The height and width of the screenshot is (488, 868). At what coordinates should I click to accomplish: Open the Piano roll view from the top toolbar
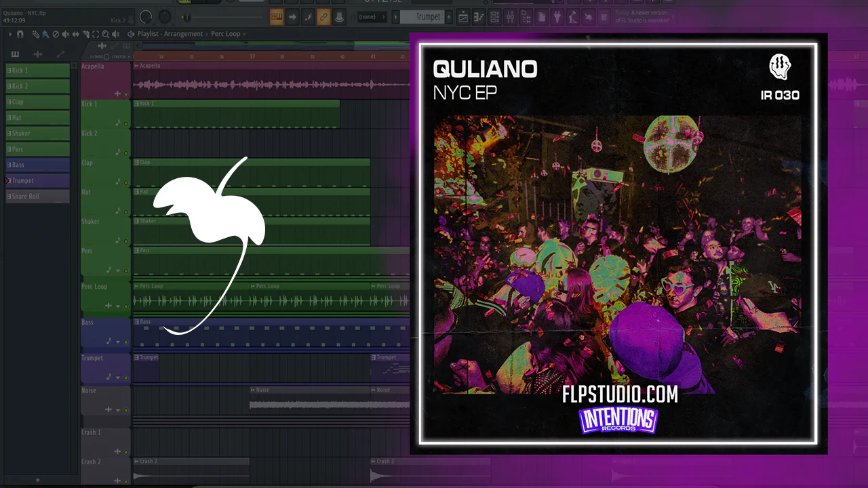479,17
